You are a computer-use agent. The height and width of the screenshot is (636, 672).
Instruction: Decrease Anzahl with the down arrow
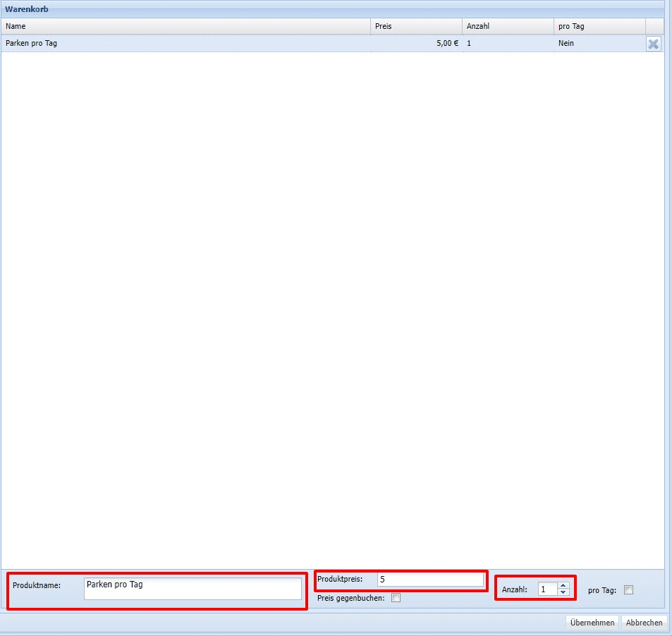[563, 592]
